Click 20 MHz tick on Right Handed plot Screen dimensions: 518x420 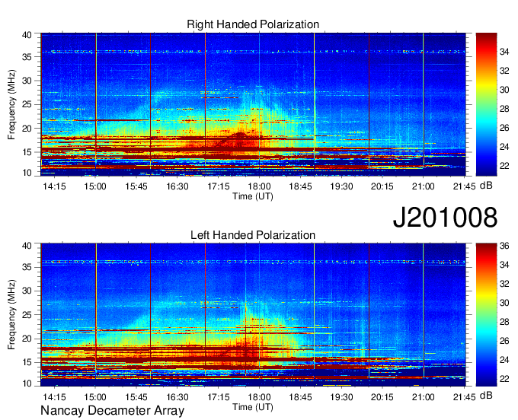click(x=27, y=129)
